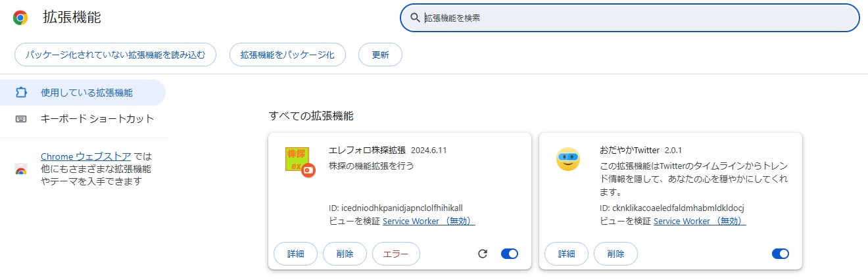This screenshot has width=868, height=280.
Task: Click the おだやかTwitter extension name
Action: [629, 150]
